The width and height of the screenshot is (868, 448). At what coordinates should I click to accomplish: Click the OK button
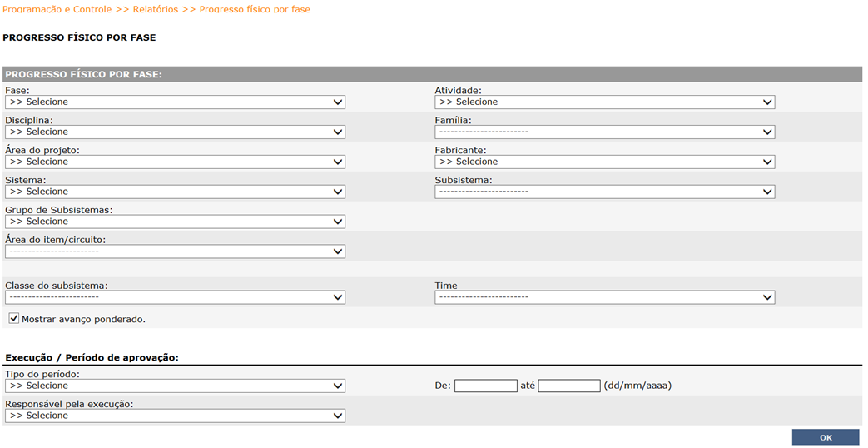(x=826, y=437)
